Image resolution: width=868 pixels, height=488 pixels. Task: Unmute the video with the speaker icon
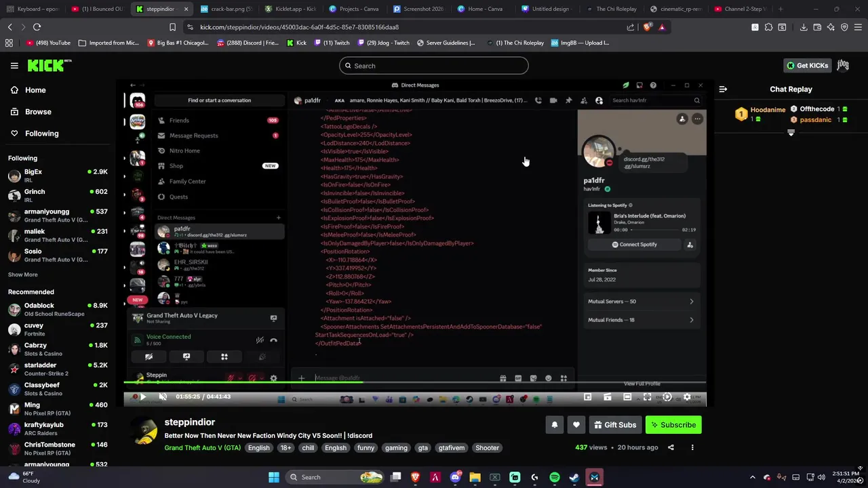163,397
